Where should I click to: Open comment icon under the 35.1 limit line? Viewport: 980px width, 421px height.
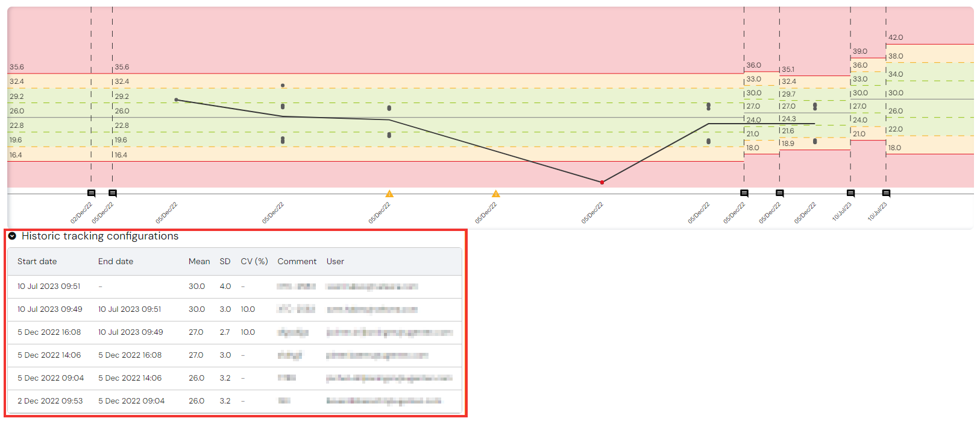coord(779,194)
